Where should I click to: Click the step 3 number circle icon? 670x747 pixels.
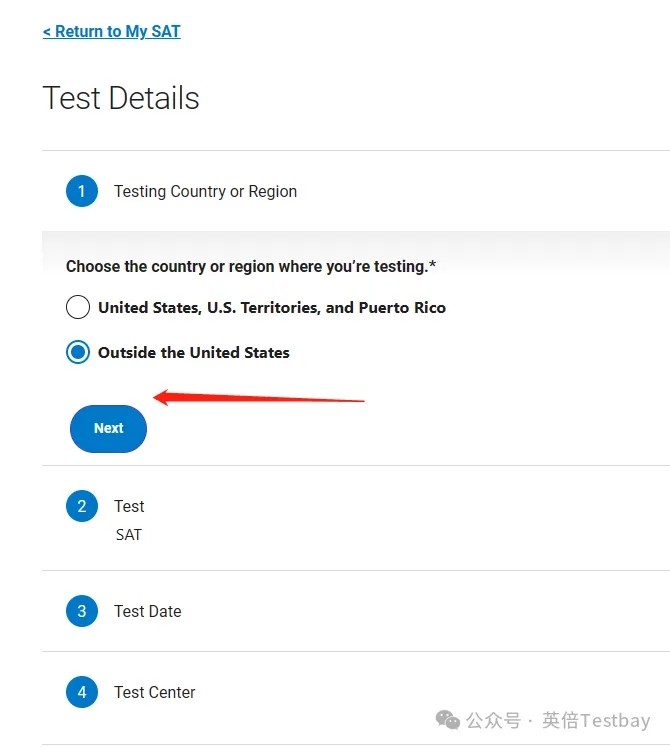click(x=82, y=611)
